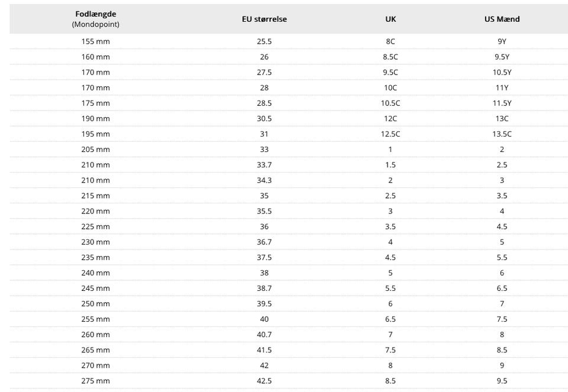Click the 250 mm foot length cell
Screen dimensions: 568x392
(x=95, y=303)
